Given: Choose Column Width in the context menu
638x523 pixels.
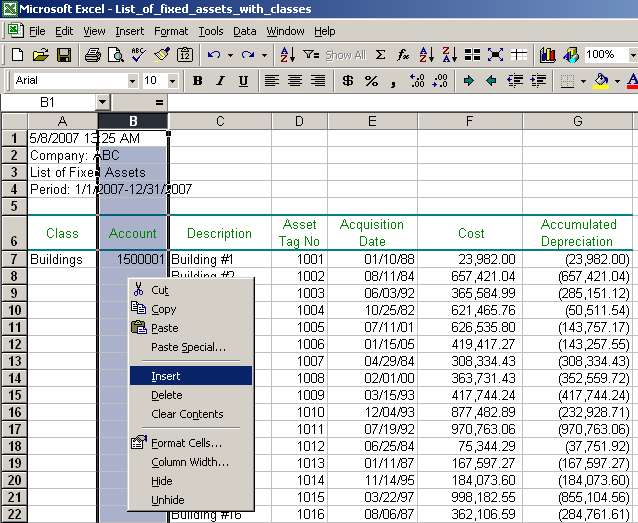Looking at the screenshot, I should click(191, 462).
